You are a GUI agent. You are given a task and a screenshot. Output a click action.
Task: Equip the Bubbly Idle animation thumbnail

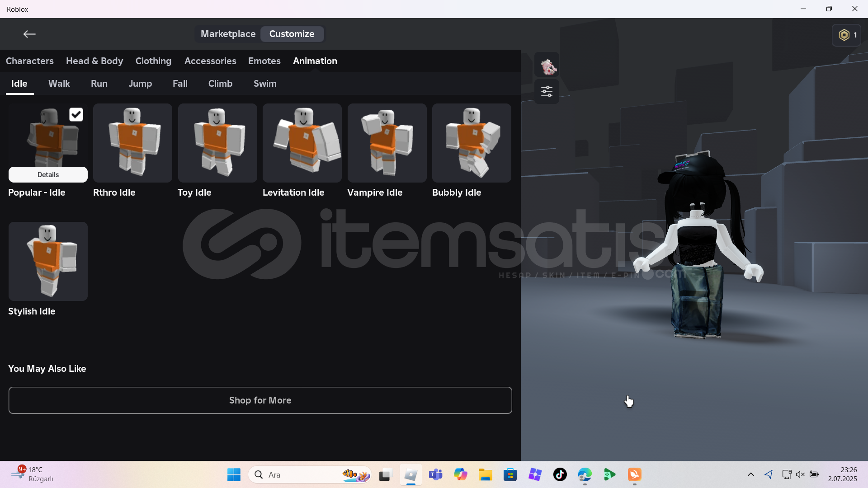click(x=472, y=143)
